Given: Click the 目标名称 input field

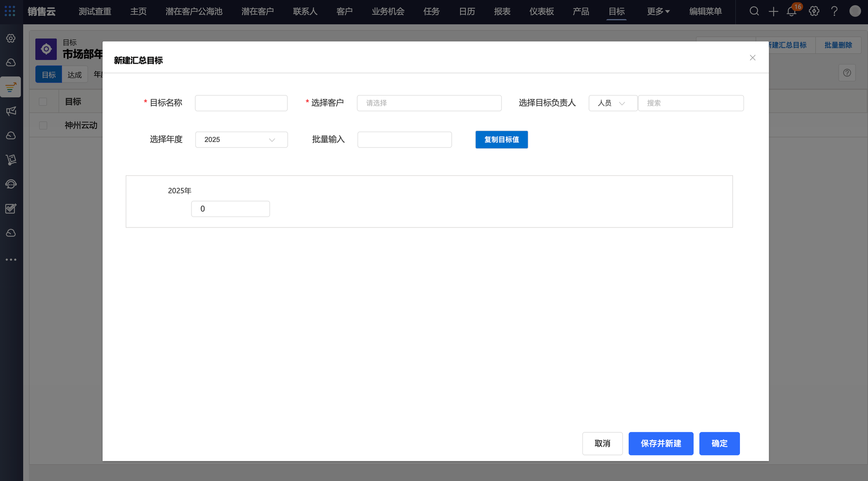Looking at the screenshot, I should tap(241, 103).
